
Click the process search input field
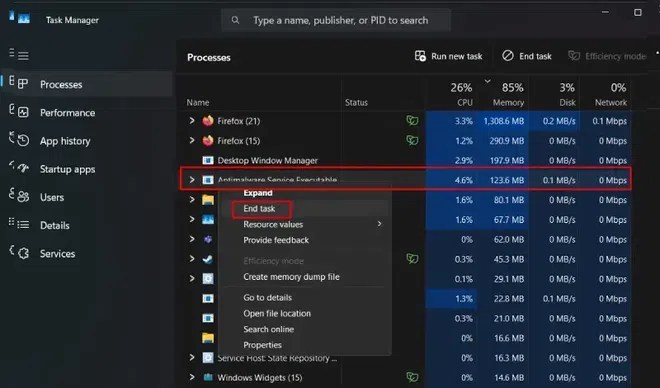pos(336,20)
